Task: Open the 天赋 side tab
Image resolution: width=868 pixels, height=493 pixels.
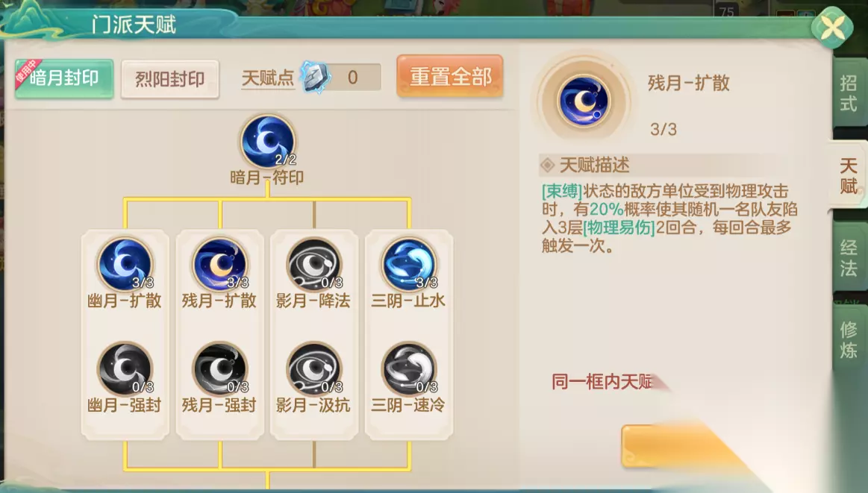Action: tap(848, 175)
